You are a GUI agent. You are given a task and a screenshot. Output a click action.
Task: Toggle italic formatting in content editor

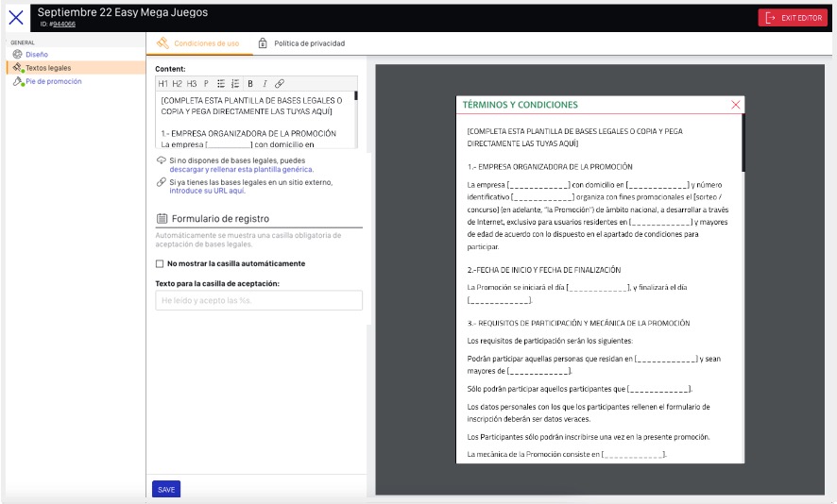265,83
